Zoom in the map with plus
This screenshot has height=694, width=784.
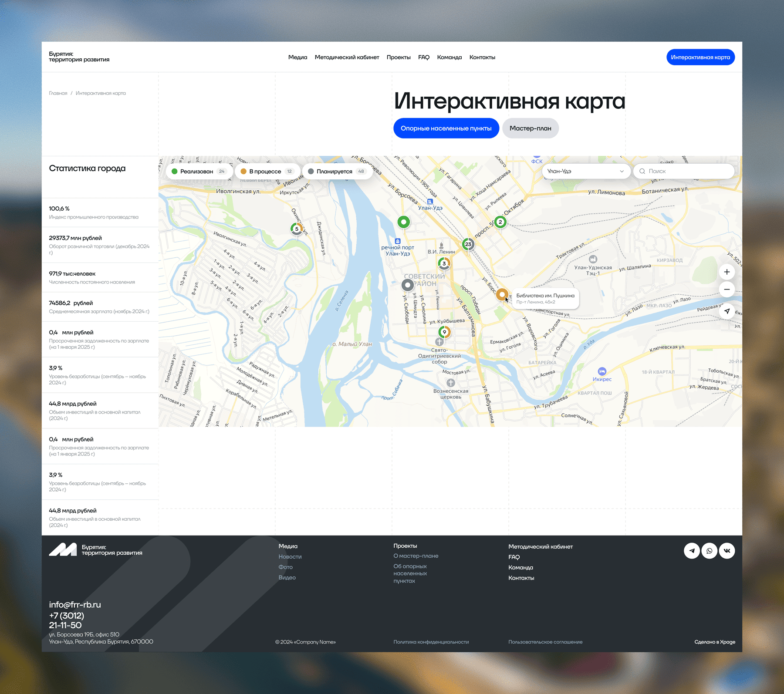[727, 272]
